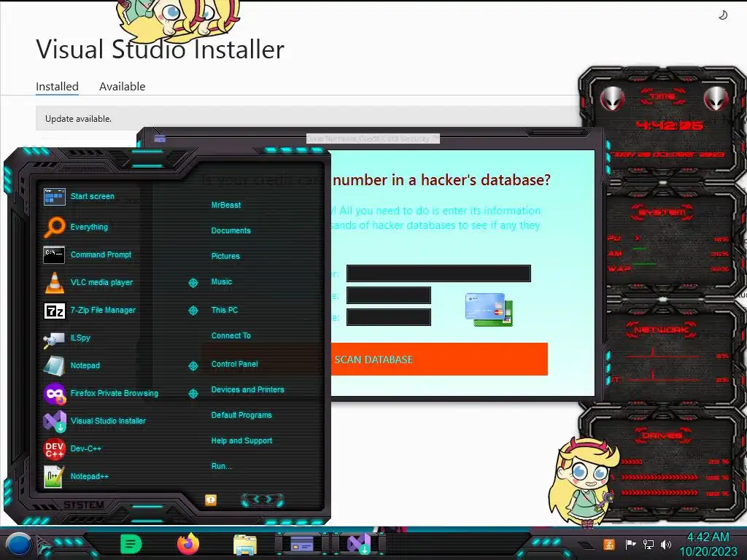Expand Firefox Private Browsing jump list arrow
The height and width of the screenshot is (560, 747).
pos(193,393)
